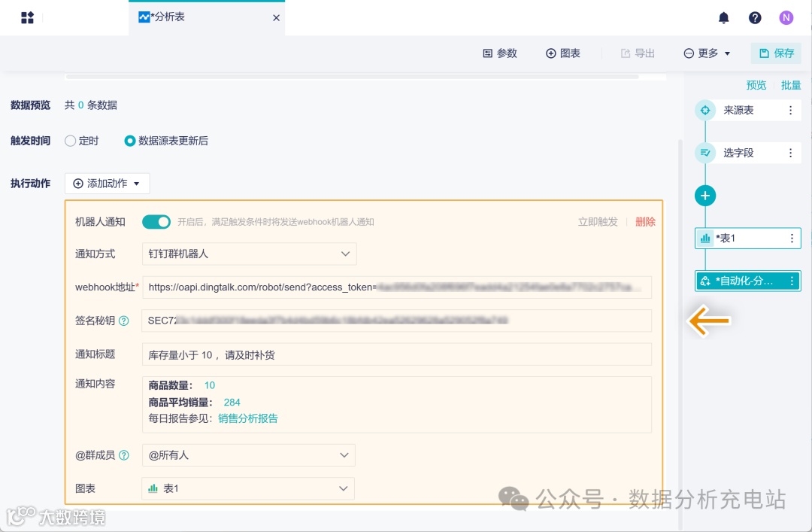The height and width of the screenshot is (532, 812).
Task: Click the 通知标题 input field
Action: pyautogui.click(x=397, y=354)
